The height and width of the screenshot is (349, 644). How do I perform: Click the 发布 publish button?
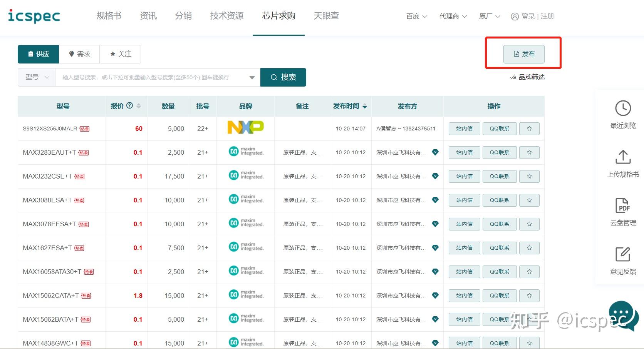point(523,54)
